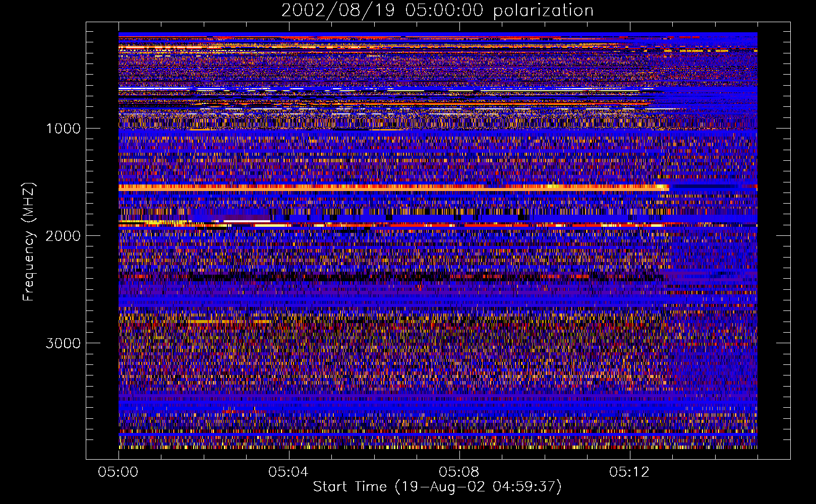Select the '2000' frequency axis label
Image resolution: width=816 pixels, height=504 pixels.
(x=63, y=236)
